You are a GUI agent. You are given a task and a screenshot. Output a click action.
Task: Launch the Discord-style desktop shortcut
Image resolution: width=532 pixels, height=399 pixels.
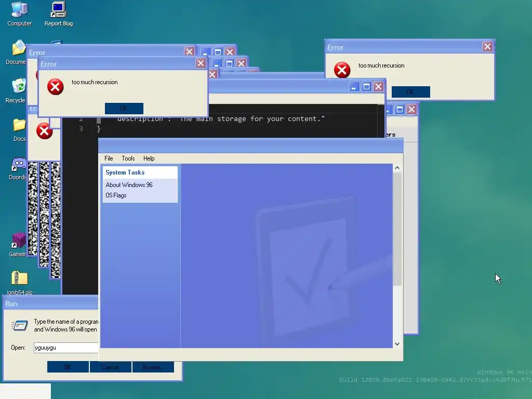pos(18,168)
